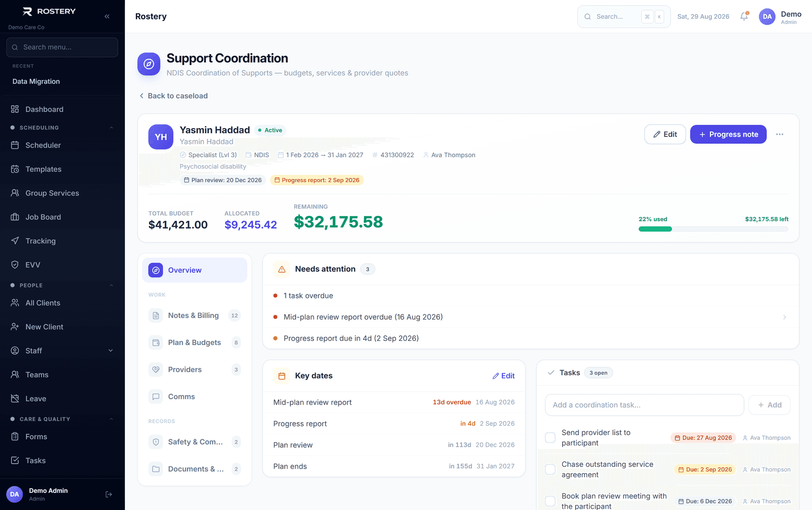Open Forms under Care & Quality
Viewport: 812px width, 510px height.
click(62, 437)
